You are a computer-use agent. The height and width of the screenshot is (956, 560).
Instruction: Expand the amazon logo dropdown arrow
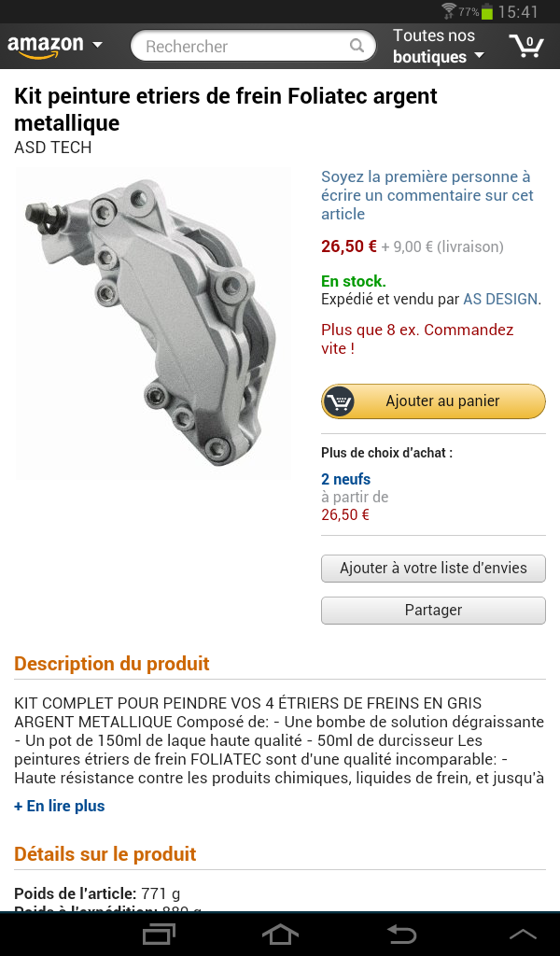[x=97, y=45]
